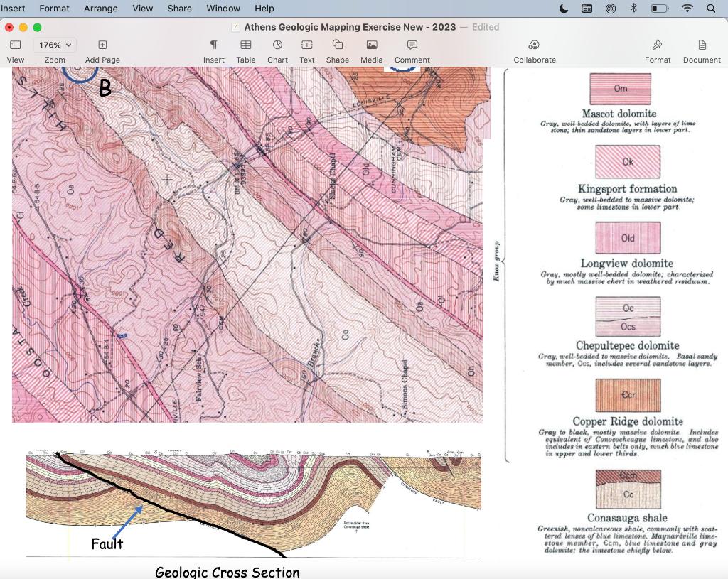Screen dimensions: 728x579
Task: Open the Media browser
Action: (x=371, y=50)
